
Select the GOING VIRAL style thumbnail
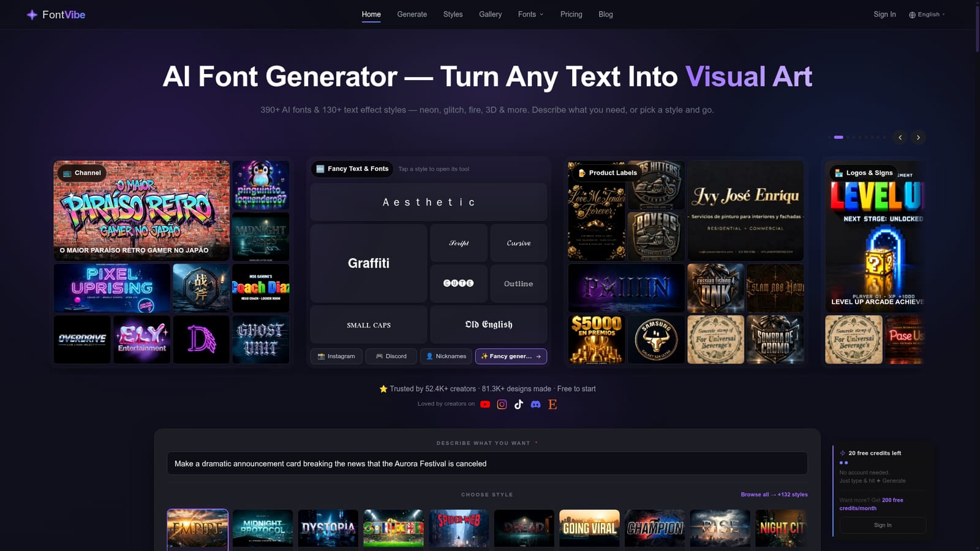(x=589, y=528)
